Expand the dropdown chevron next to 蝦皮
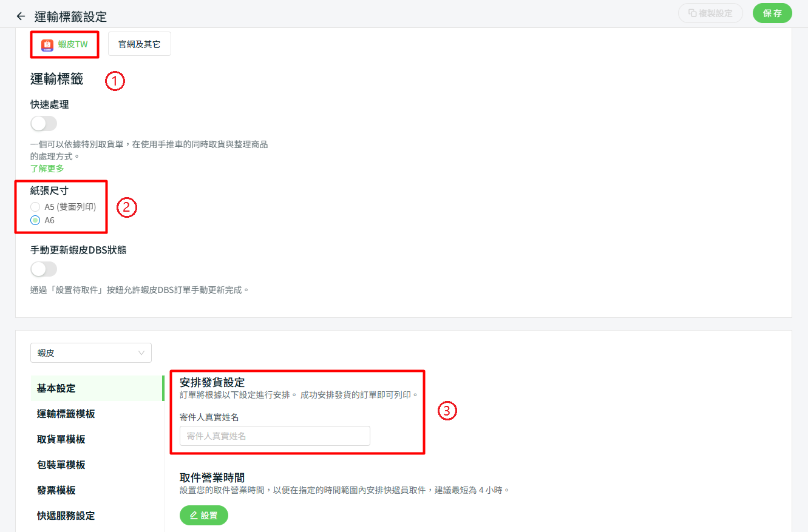 click(x=141, y=352)
